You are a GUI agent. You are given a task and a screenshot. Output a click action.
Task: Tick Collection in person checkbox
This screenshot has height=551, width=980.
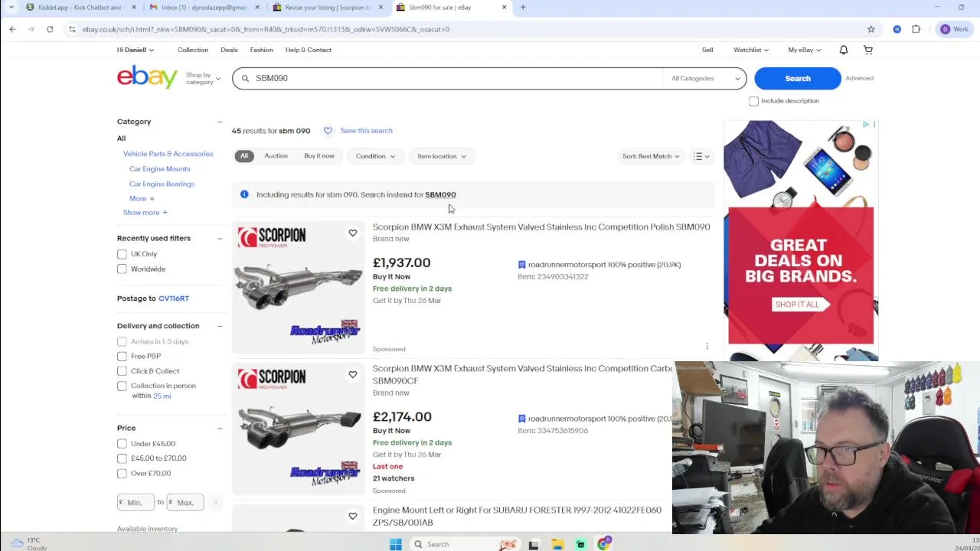click(122, 386)
